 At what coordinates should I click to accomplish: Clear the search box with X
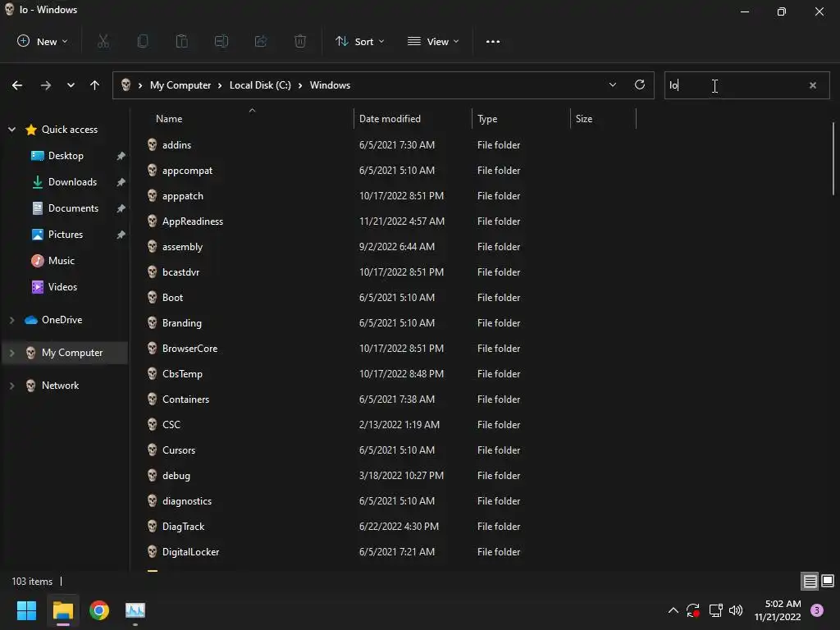tap(813, 85)
